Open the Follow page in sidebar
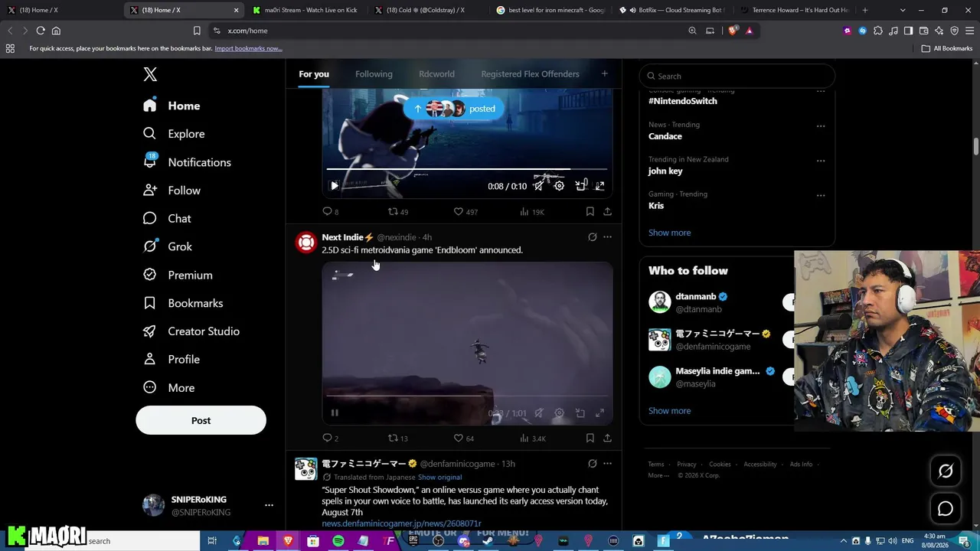980x551 pixels. click(172, 191)
